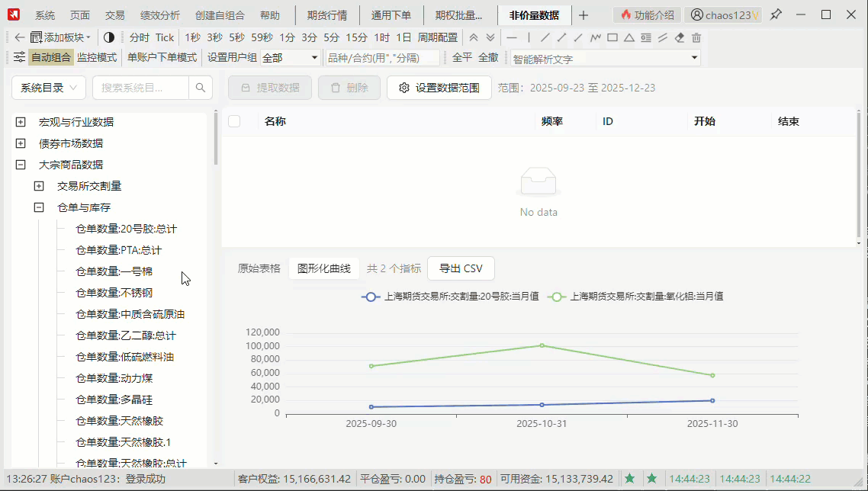This screenshot has height=491, width=868.
Task: Open the 绩效分析 menu
Action: click(x=160, y=15)
